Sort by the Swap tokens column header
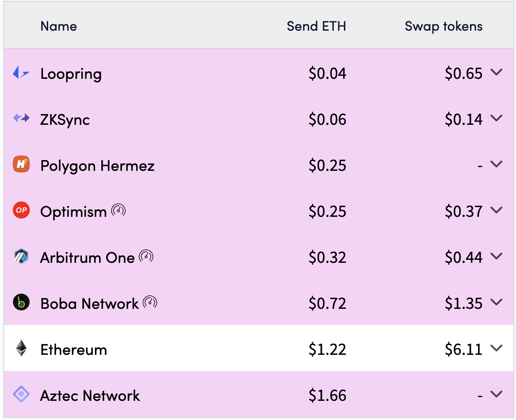 (444, 26)
